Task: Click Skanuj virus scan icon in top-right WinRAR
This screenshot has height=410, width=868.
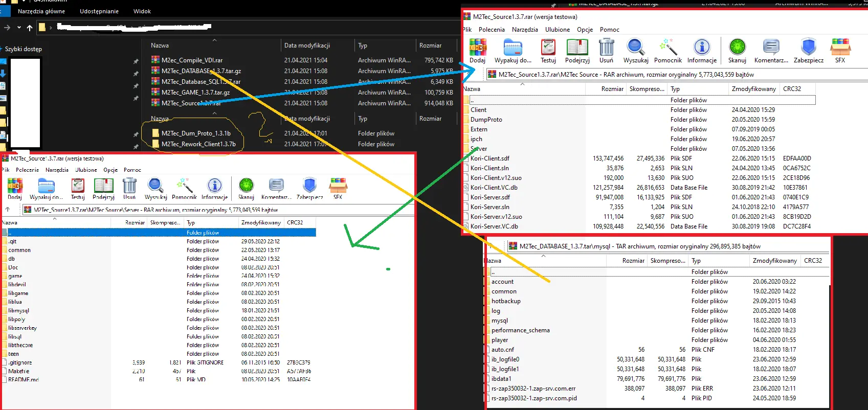Action: pos(737,50)
